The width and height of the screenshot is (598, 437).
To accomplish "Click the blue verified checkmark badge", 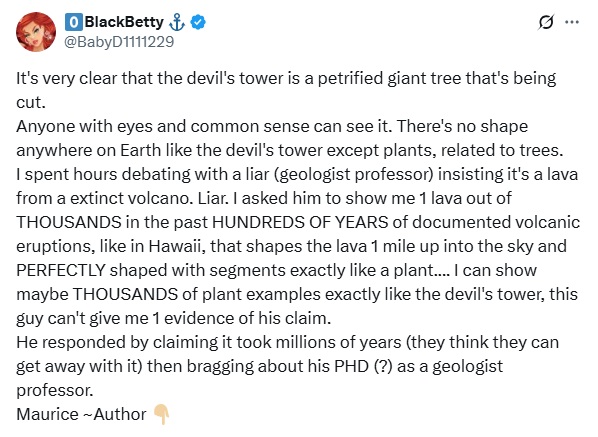I will point(198,22).
